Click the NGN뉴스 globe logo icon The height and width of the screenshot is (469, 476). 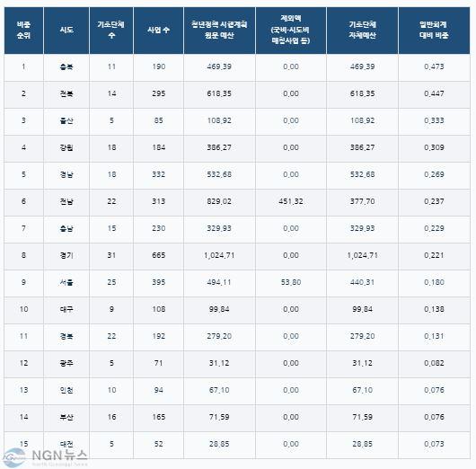[14, 457]
